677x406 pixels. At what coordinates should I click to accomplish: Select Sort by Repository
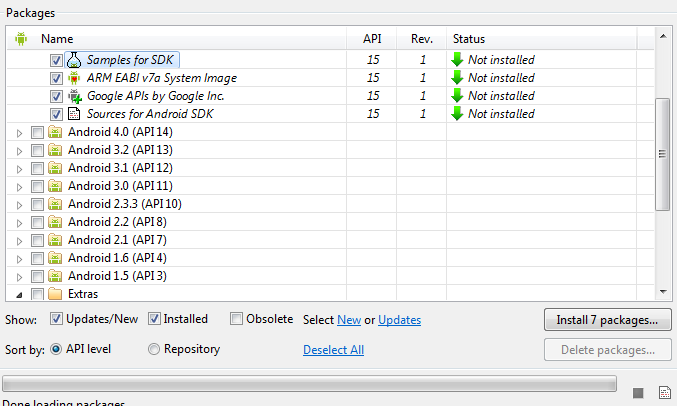154,349
